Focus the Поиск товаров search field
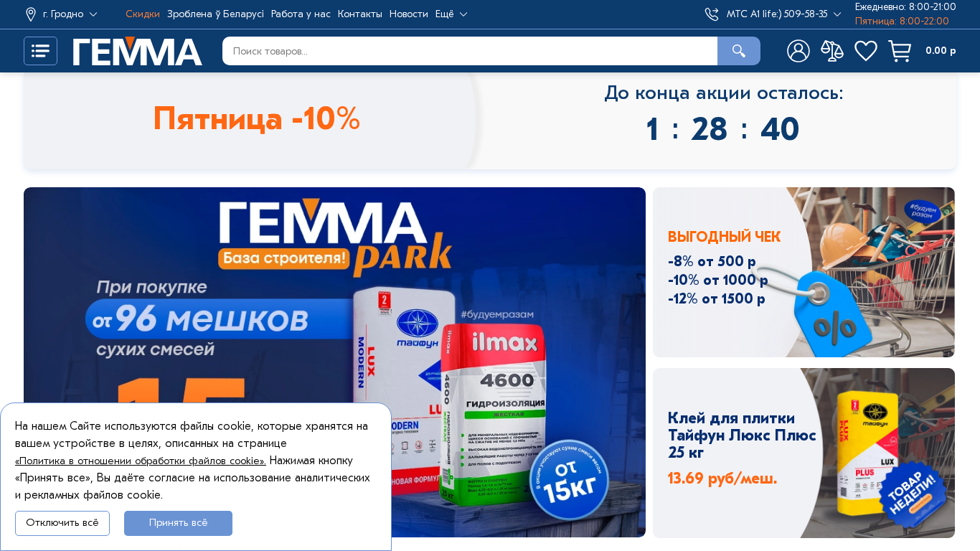This screenshot has width=980, height=551. [x=470, y=51]
